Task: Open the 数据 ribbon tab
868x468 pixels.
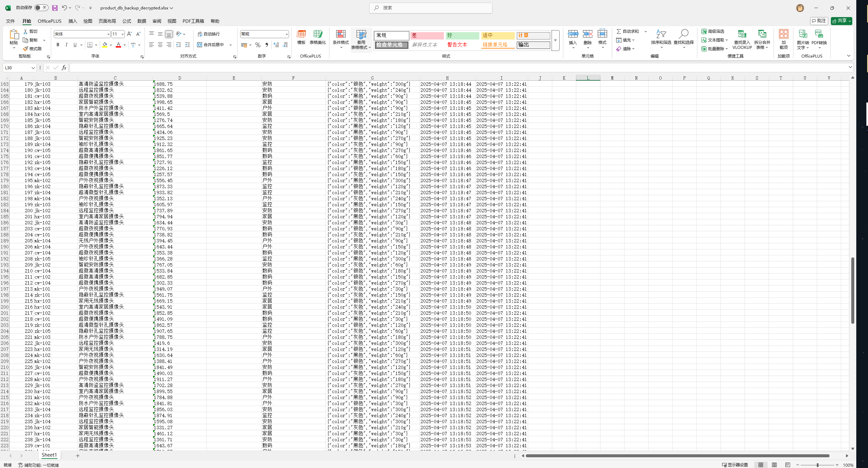Action: [x=141, y=21]
